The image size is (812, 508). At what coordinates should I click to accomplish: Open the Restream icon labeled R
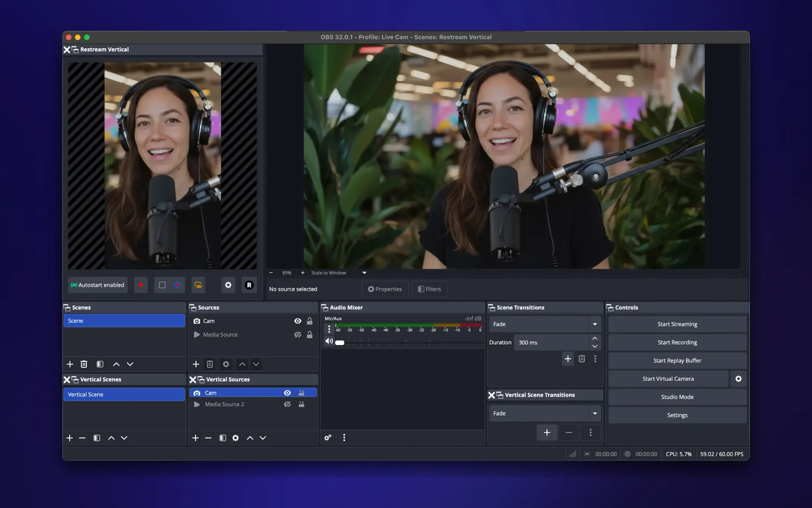[x=249, y=285]
